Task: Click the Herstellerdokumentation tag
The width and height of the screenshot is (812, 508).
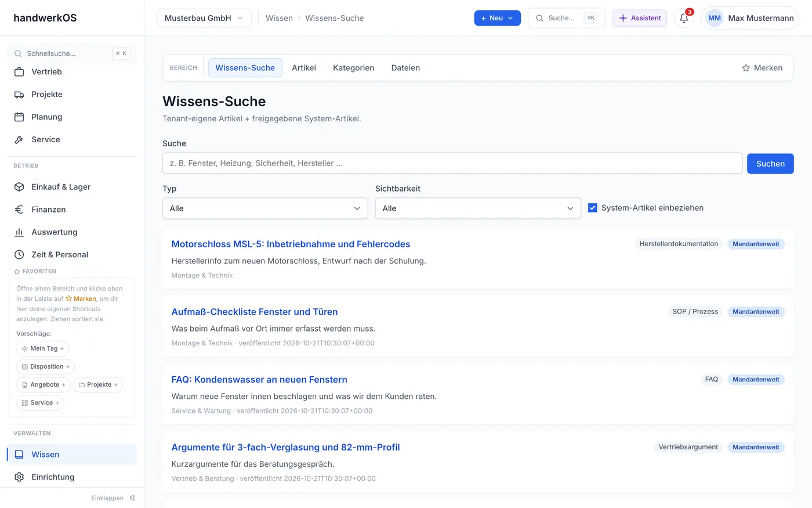Action: (x=679, y=244)
